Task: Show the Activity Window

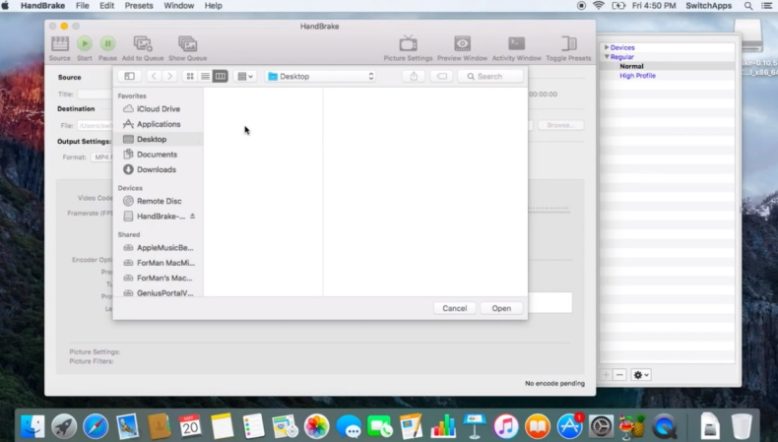Action: tap(516, 44)
